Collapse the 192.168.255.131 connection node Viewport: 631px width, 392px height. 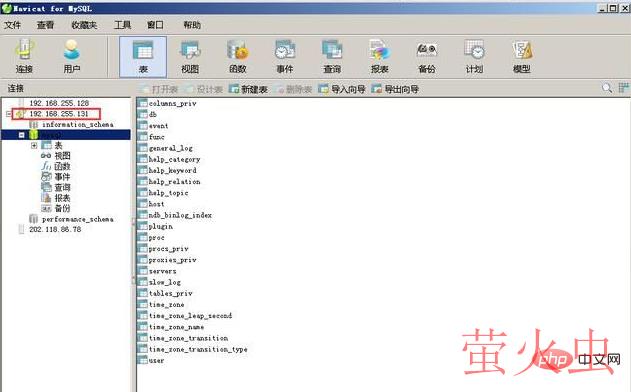[x=8, y=114]
